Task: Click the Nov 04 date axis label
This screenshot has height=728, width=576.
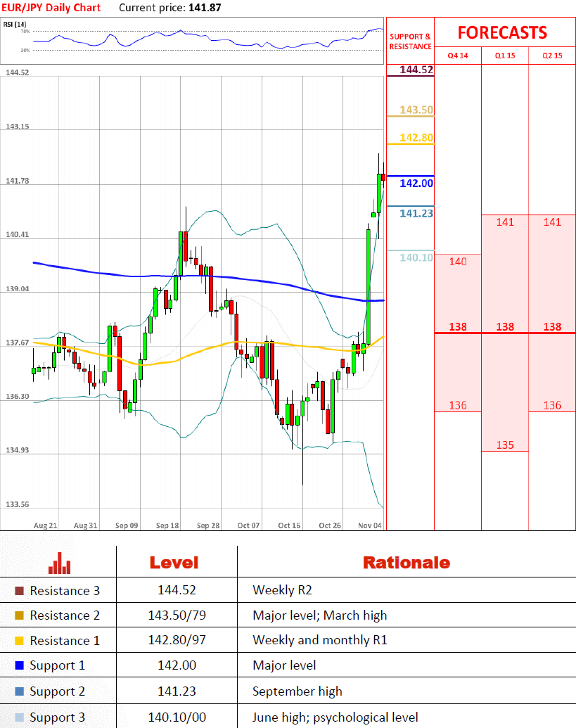Action: 370,525
